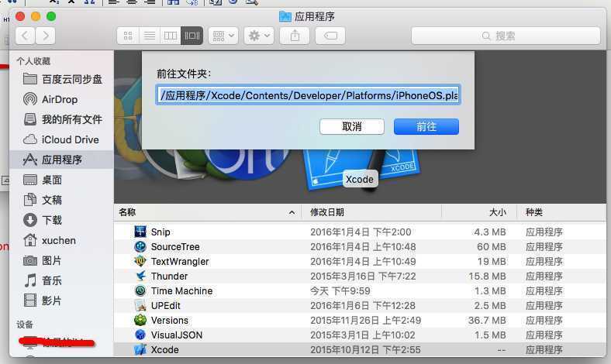The image size is (611, 364).
Task: Open the gear action menu
Action: pos(259,36)
